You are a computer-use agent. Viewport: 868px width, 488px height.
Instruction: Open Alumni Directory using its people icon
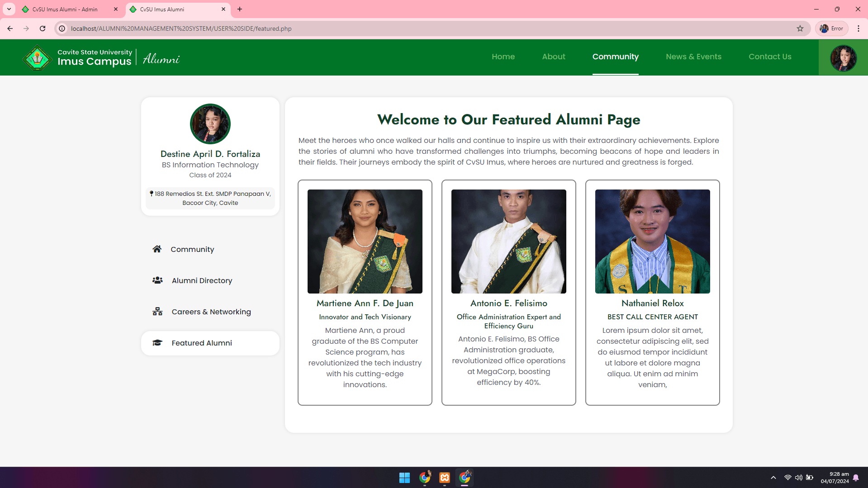point(157,280)
